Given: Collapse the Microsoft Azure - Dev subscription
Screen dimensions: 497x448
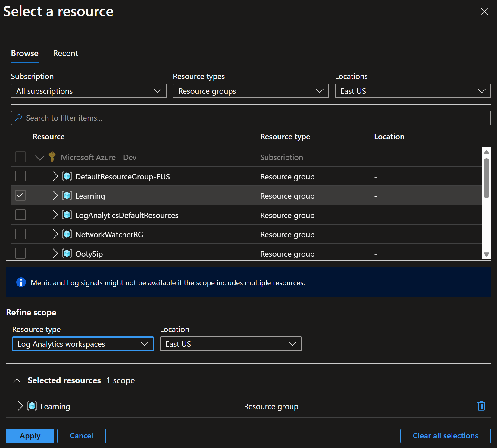Looking at the screenshot, I should (39, 157).
